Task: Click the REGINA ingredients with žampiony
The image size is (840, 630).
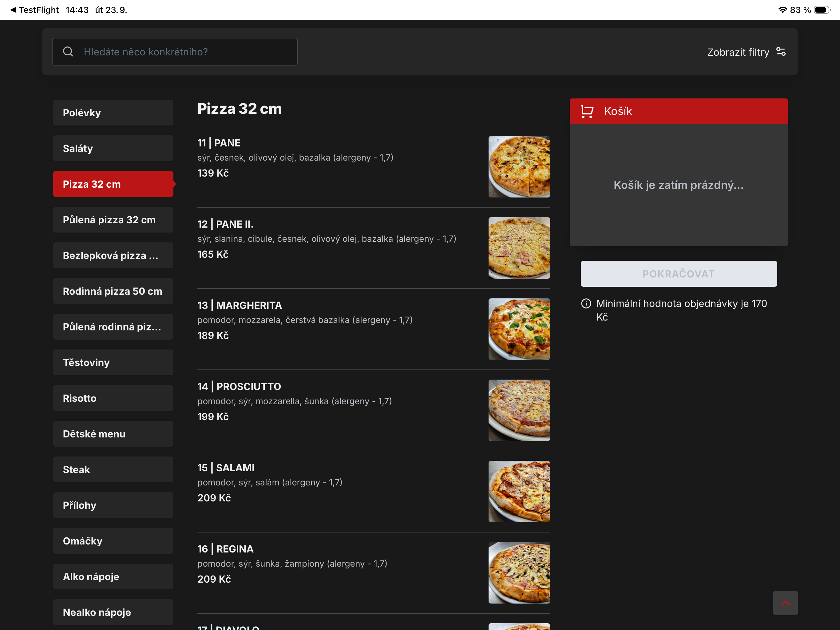Action: 292,564
